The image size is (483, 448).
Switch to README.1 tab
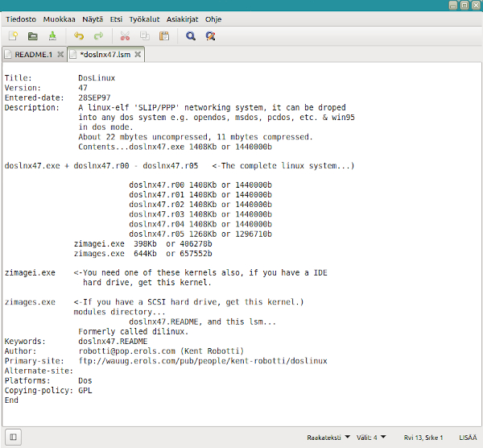(34, 55)
